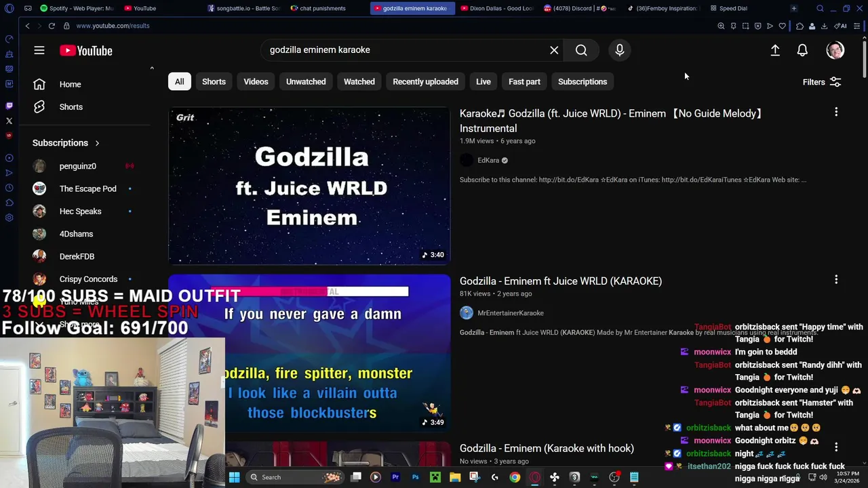Switch to Dixon Dallas tab
This screenshot has height=488, width=868.
pyautogui.click(x=496, y=8)
